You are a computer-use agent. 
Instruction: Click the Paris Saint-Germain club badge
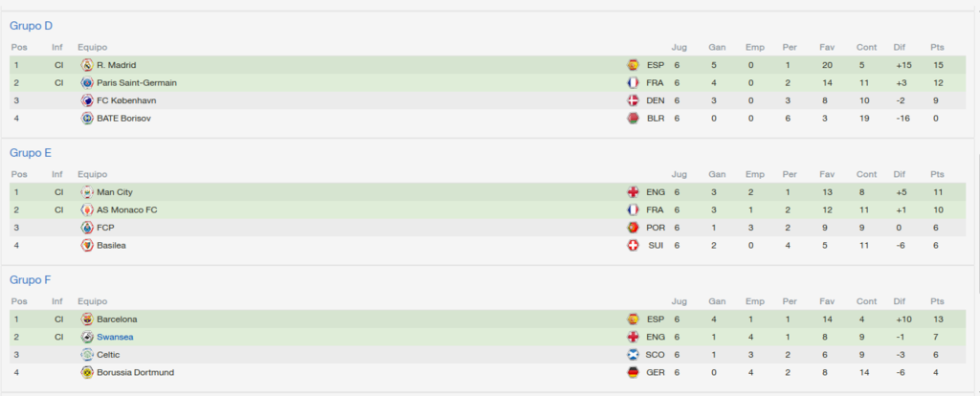click(x=87, y=82)
